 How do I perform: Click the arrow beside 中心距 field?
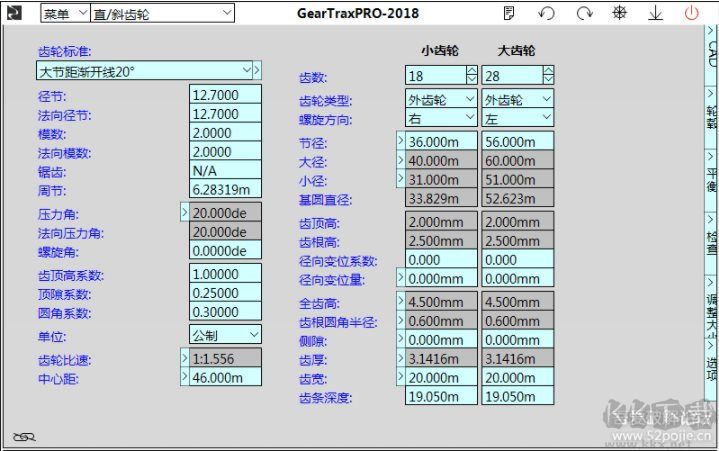tap(184, 377)
